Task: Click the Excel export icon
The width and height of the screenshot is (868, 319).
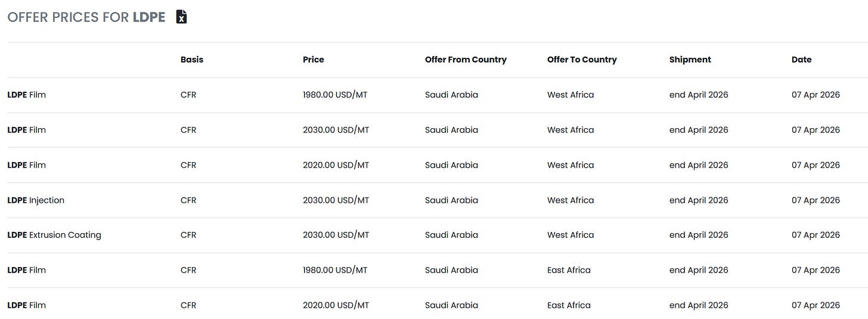Action: coord(182,17)
